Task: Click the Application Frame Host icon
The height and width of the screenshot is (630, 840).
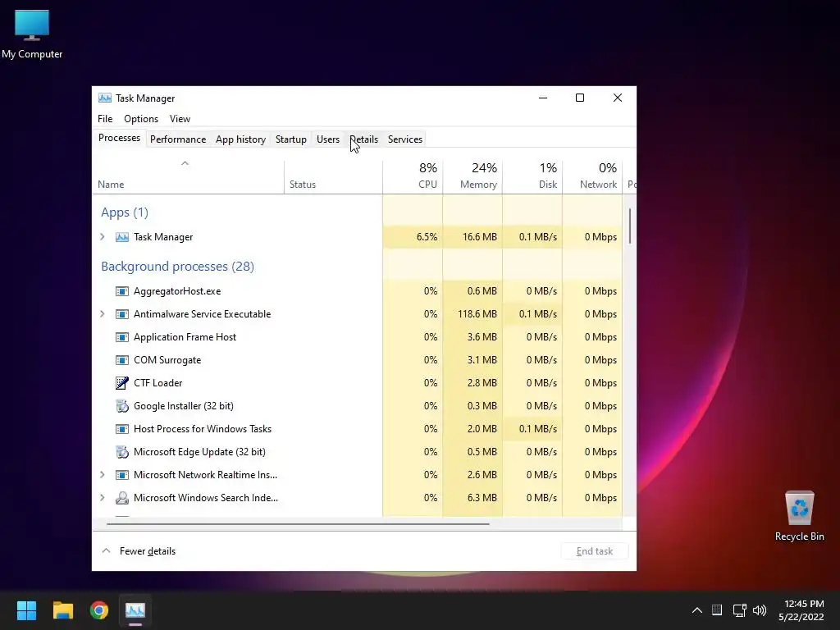Action: (x=122, y=337)
